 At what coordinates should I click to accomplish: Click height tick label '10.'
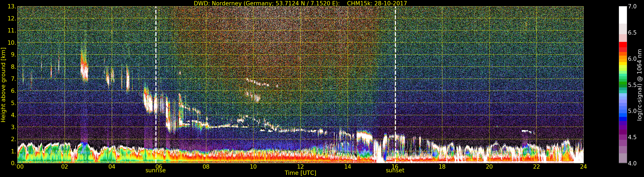click(12, 43)
